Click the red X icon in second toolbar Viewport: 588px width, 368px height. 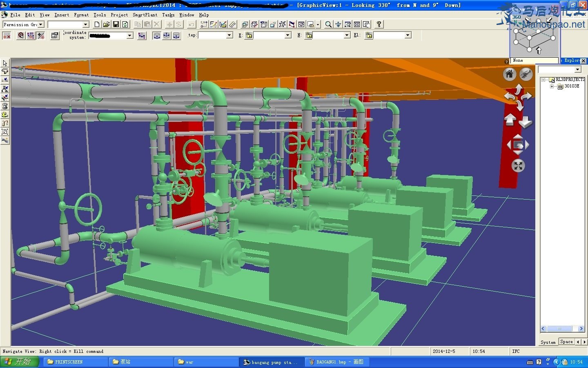click(7, 36)
